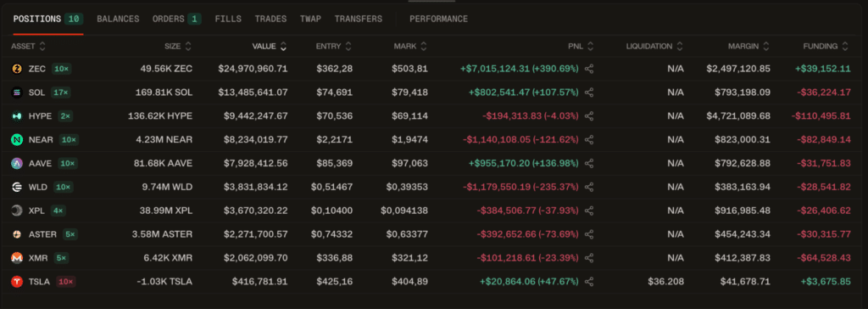
Task: Click the WLD coin icon
Action: [x=17, y=187]
